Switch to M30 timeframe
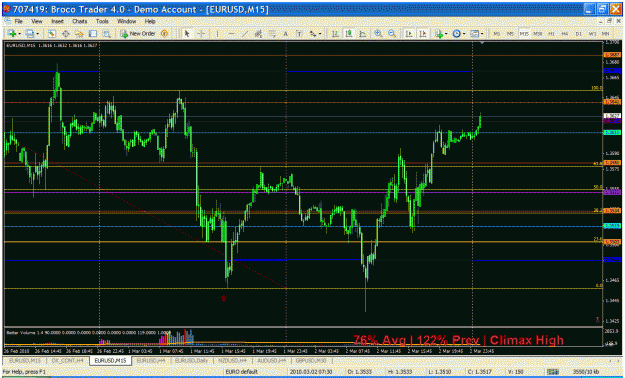Viewport: 625px width, 378px height. point(538,34)
